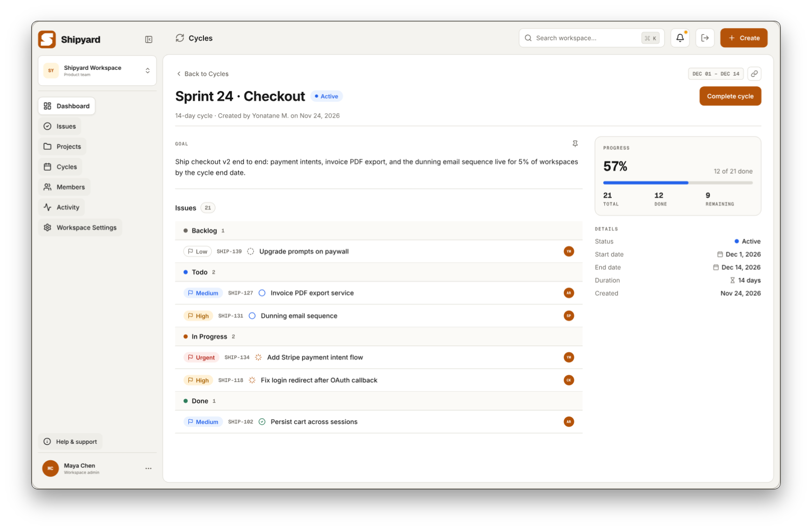Click the status circle for Upgrade prompts on paywall
The width and height of the screenshot is (812, 531).
tap(251, 252)
